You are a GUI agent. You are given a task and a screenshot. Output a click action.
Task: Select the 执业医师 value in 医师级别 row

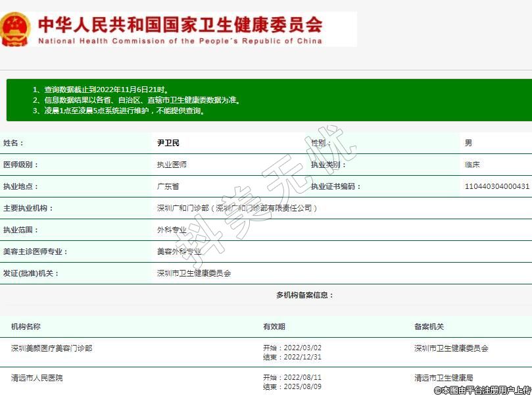(172, 165)
